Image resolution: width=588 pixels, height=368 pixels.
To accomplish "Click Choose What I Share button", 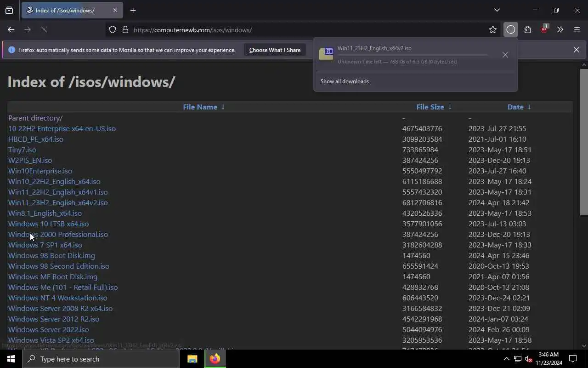I will [x=275, y=50].
